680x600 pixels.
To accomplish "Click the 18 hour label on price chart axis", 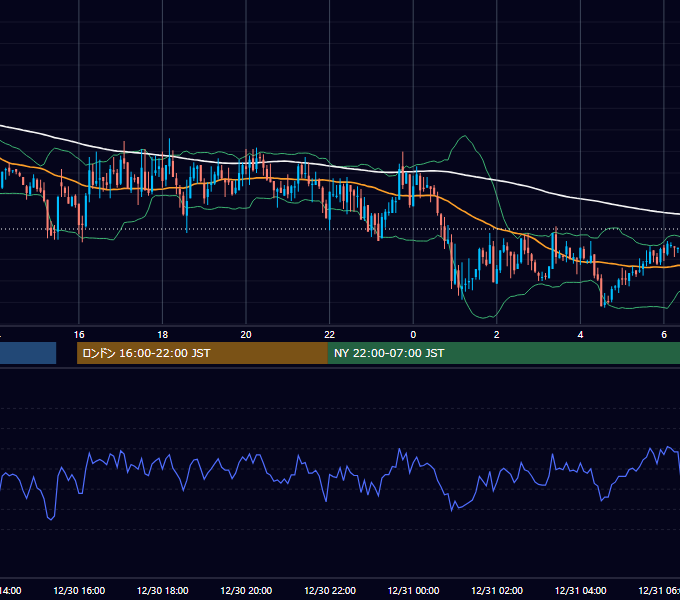I will (x=163, y=335).
